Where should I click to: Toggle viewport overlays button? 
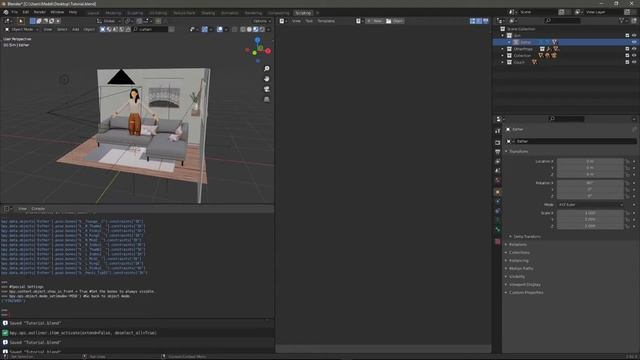tap(220, 29)
